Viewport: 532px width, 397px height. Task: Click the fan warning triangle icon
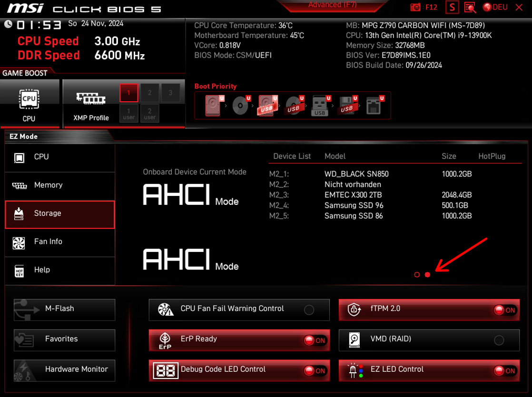pos(166,309)
